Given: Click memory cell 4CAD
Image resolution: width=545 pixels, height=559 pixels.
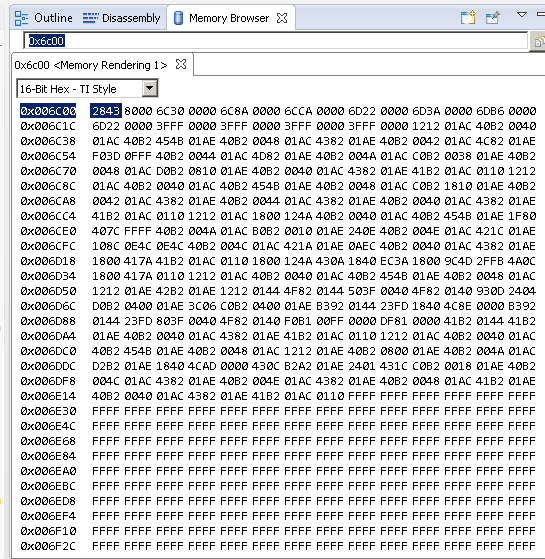Looking at the screenshot, I should pos(202,366).
